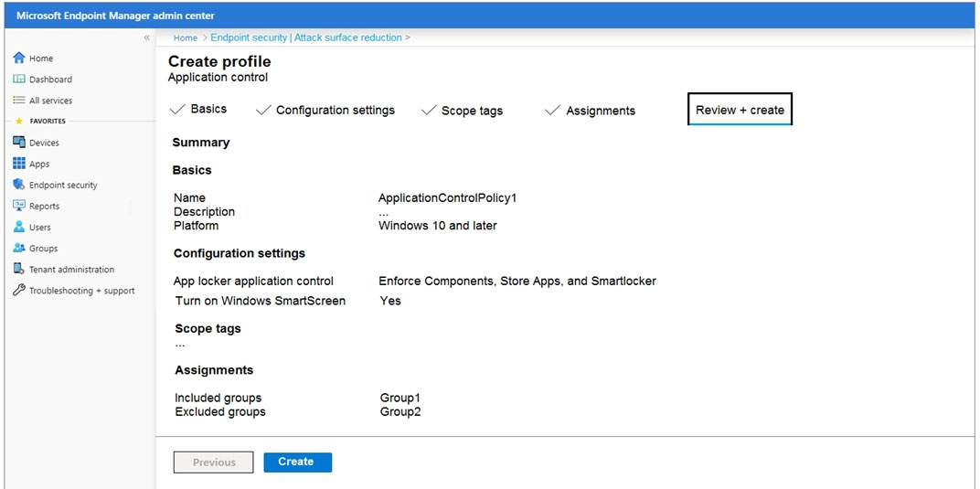This screenshot has width=980, height=489.
Task: Open the Devices icon in the sidebar
Action: pos(19,143)
